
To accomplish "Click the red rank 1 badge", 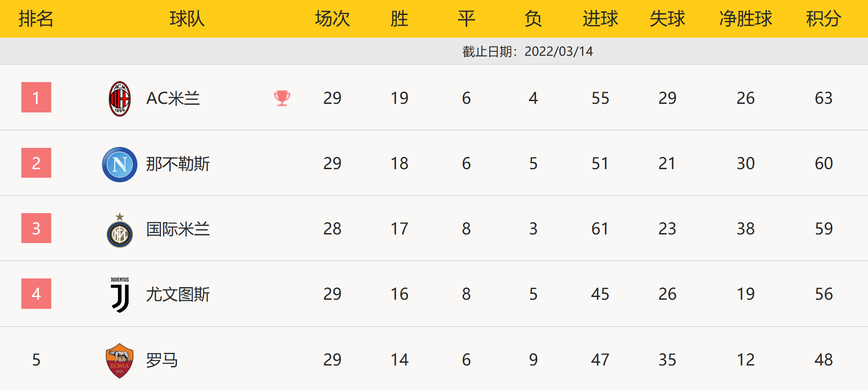I will [36, 97].
